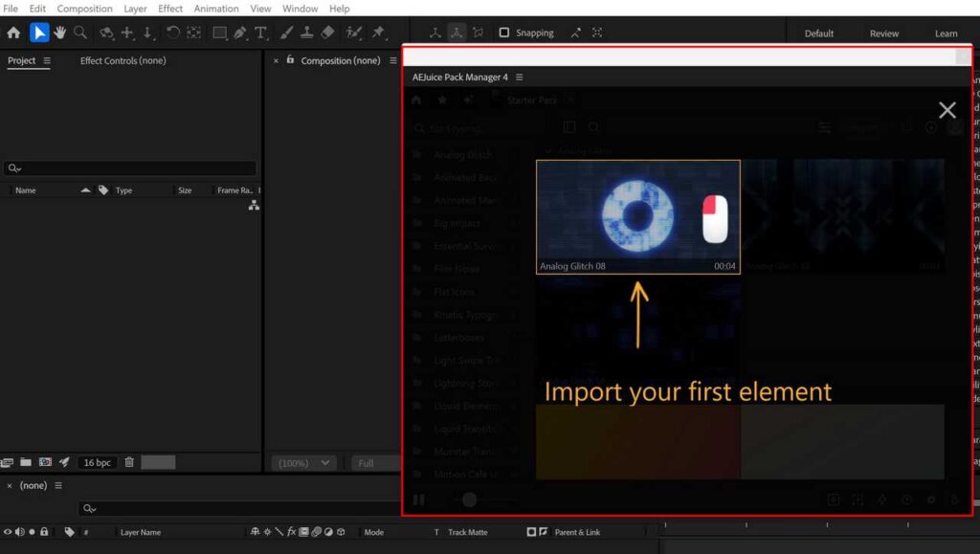
Task: Toggle the timeline video eye column
Action: pos(8,532)
